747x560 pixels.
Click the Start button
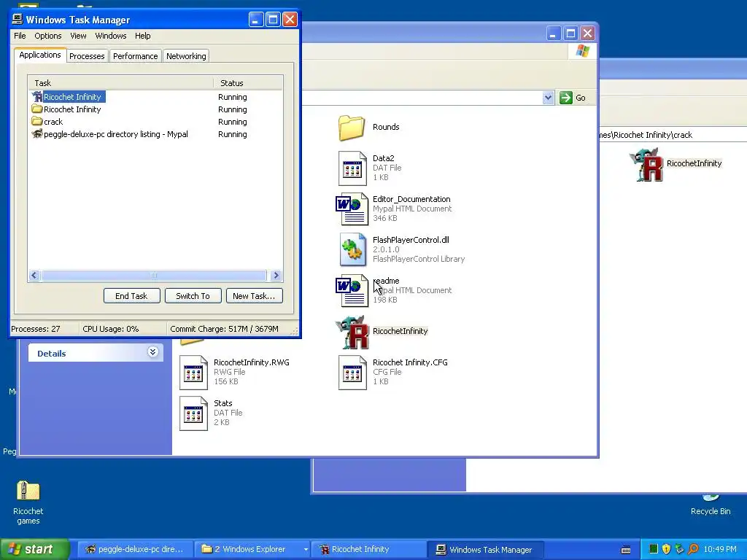pos(34,549)
